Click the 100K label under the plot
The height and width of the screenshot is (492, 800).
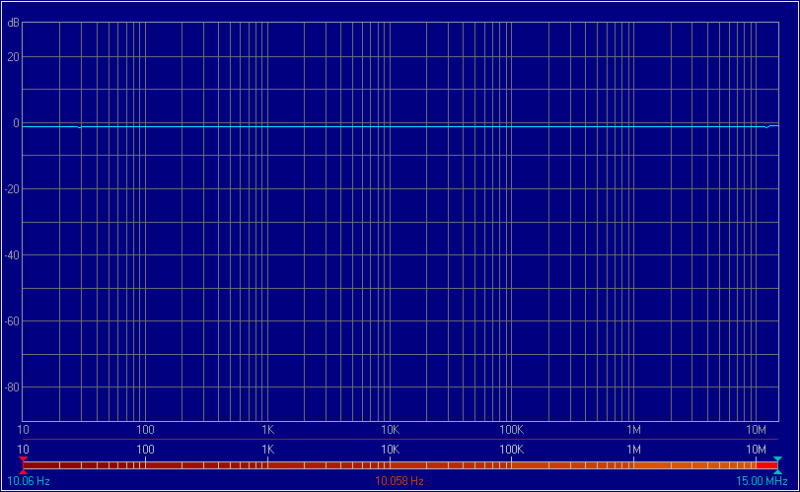[x=512, y=430]
